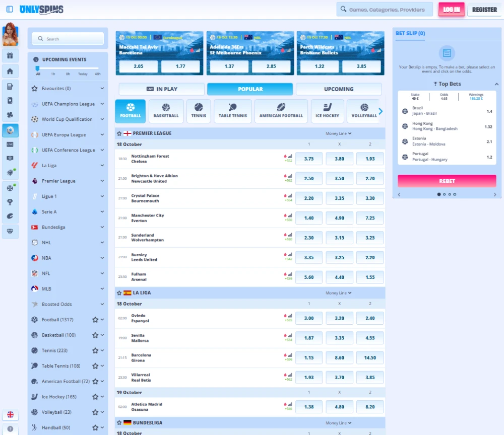The height and width of the screenshot is (435, 504).
Task: Click the LIVE betting sidebar icon
Action: (10, 144)
